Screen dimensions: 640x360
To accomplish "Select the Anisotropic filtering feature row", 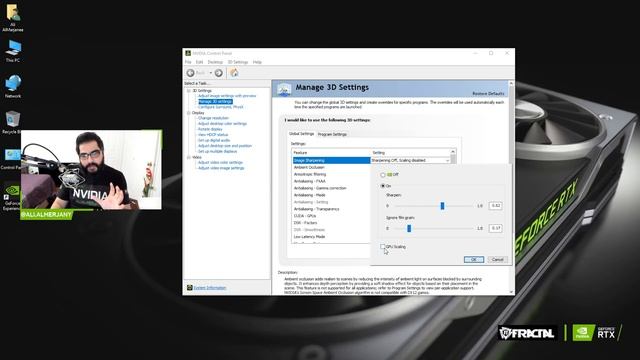I will pyautogui.click(x=331, y=174).
